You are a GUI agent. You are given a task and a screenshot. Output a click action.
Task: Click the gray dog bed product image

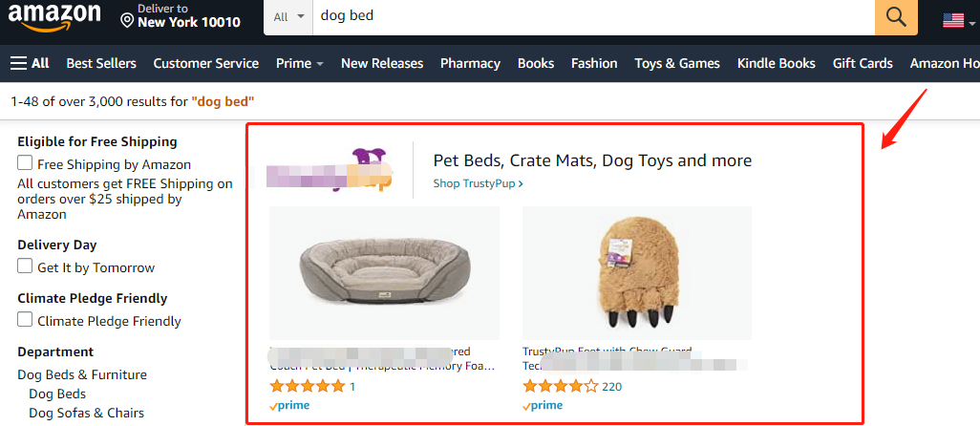(384, 272)
